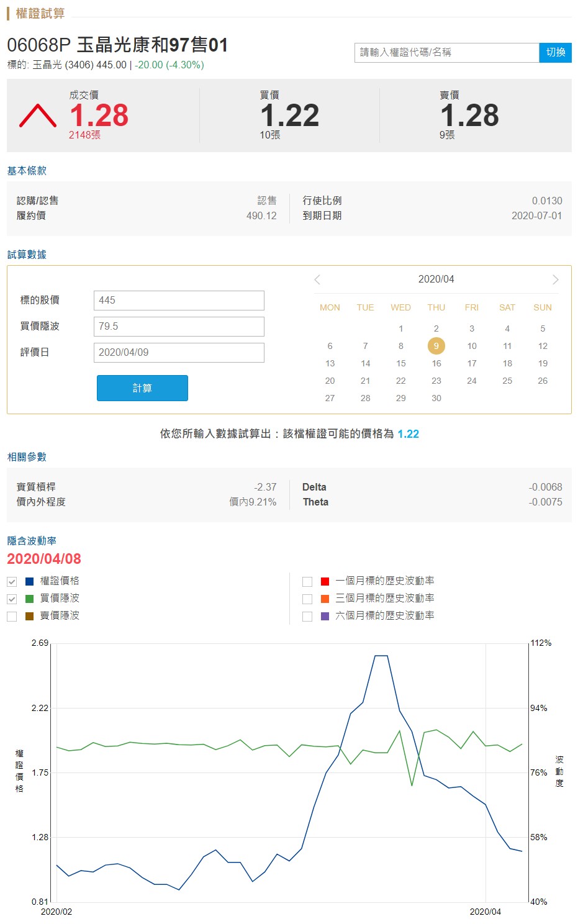Click the Delta value -0.0068
This screenshot has width=578, height=924.
coord(546,487)
